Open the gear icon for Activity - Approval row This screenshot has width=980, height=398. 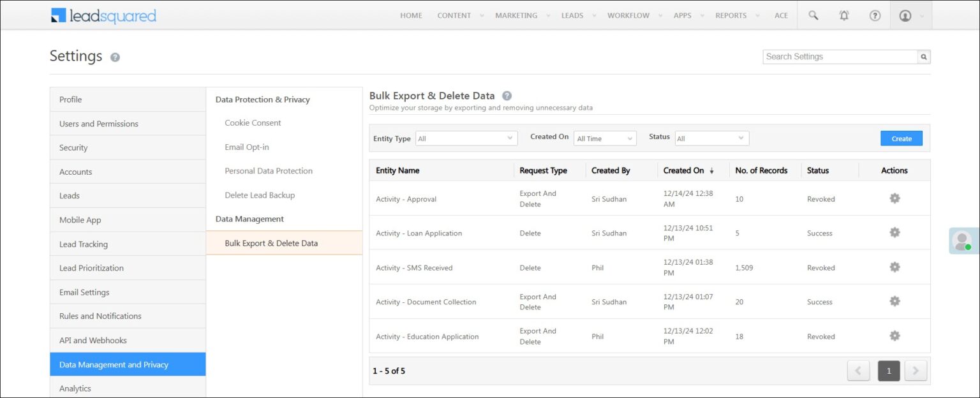point(895,198)
